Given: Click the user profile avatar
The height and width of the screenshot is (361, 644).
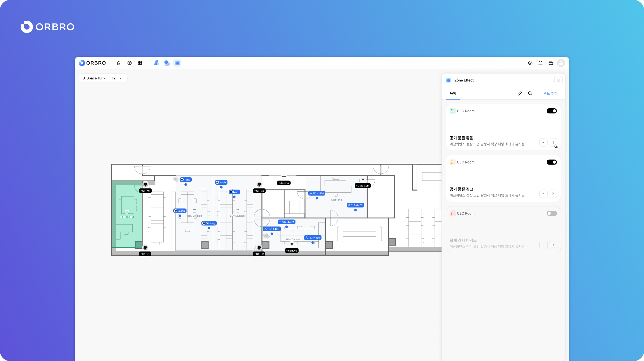Looking at the screenshot, I should click(x=561, y=63).
